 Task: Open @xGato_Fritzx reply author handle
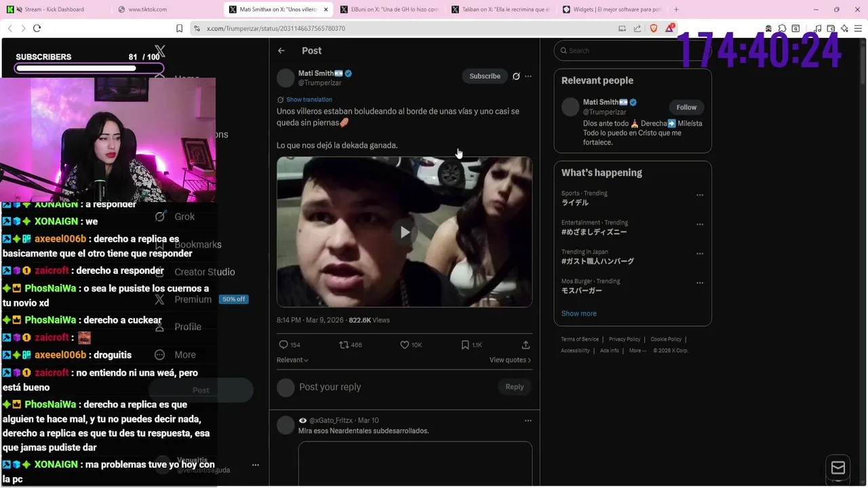[332, 421]
